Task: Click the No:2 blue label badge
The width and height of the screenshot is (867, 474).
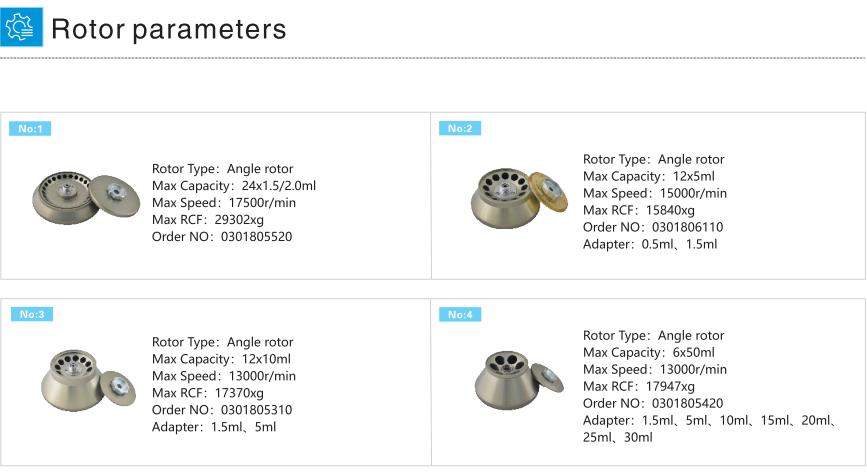Action: tap(461, 128)
